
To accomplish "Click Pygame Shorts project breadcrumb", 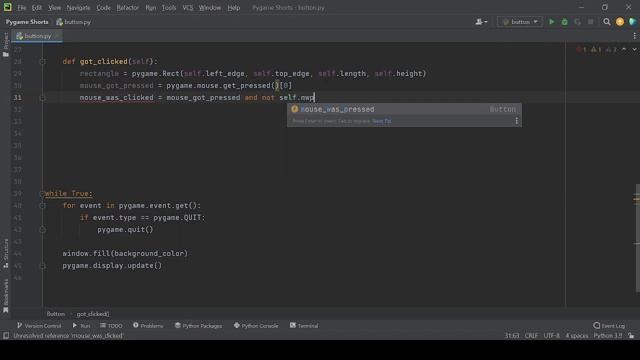I will tap(27, 22).
